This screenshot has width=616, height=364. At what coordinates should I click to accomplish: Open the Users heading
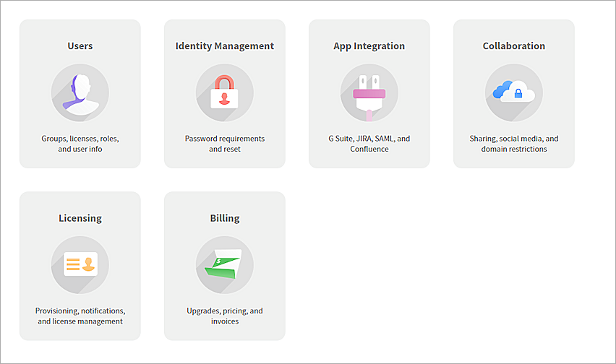point(80,46)
